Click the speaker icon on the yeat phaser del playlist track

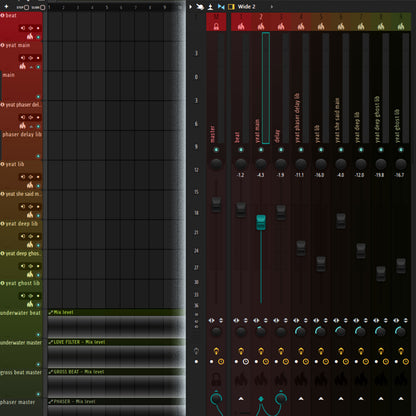[x=23, y=117]
